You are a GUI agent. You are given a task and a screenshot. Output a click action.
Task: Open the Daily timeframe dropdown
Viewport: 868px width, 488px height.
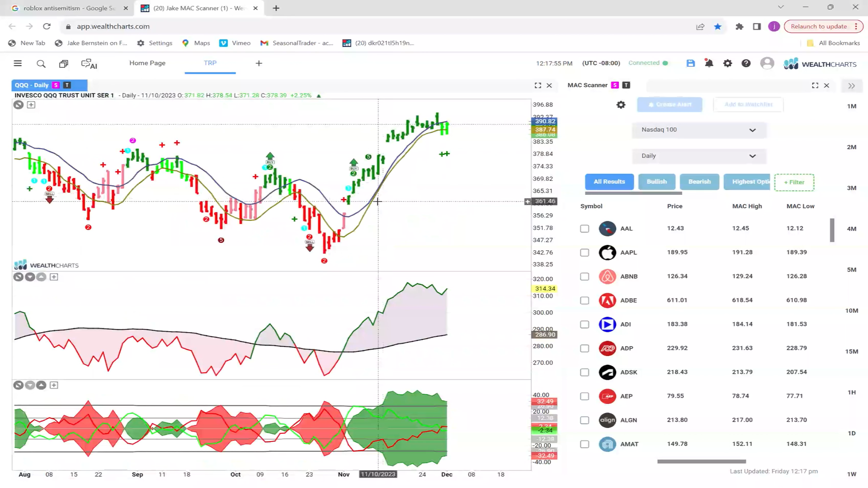coord(699,156)
